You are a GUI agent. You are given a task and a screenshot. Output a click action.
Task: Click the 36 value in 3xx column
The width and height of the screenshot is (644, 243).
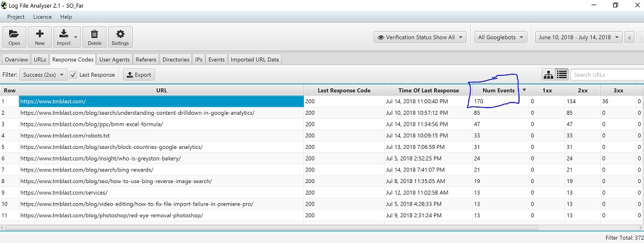pos(618,101)
